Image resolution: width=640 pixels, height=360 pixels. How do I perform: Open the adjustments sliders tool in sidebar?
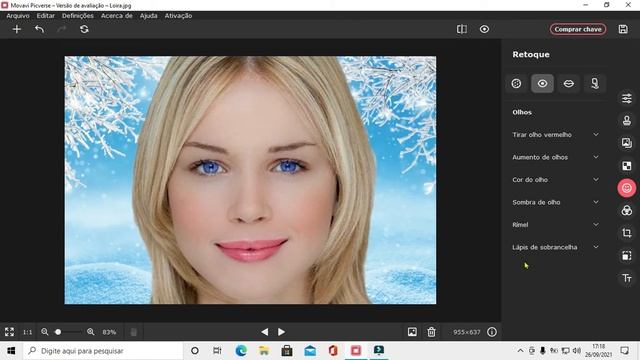coord(627,98)
